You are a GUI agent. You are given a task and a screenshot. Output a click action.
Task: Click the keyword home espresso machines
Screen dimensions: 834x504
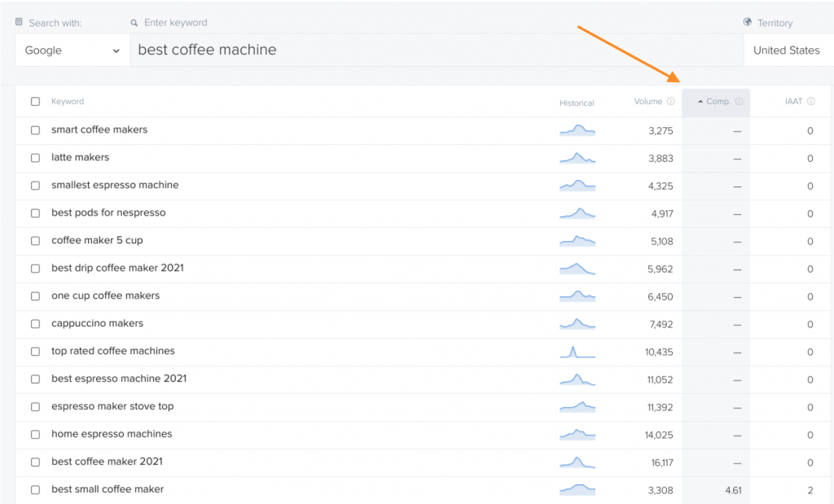tap(112, 433)
